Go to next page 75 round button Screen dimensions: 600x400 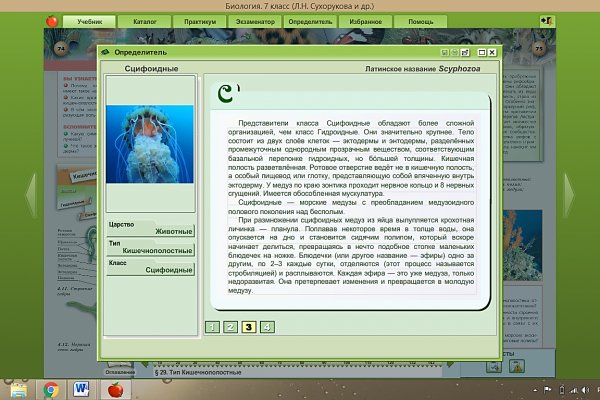pos(539,46)
